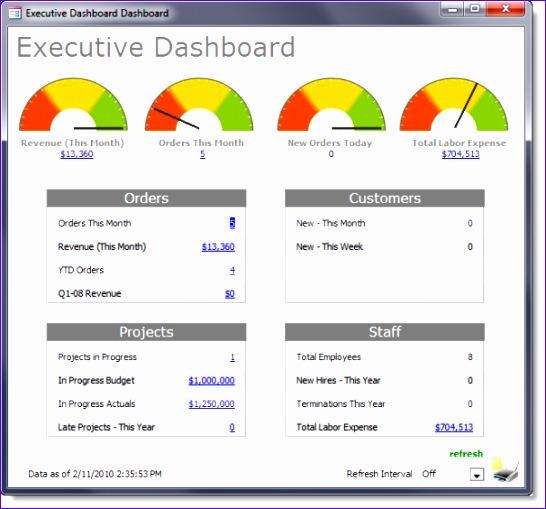Close the Executive Dashboard window
This screenshot has width=546, height=509.
point(505,9)
